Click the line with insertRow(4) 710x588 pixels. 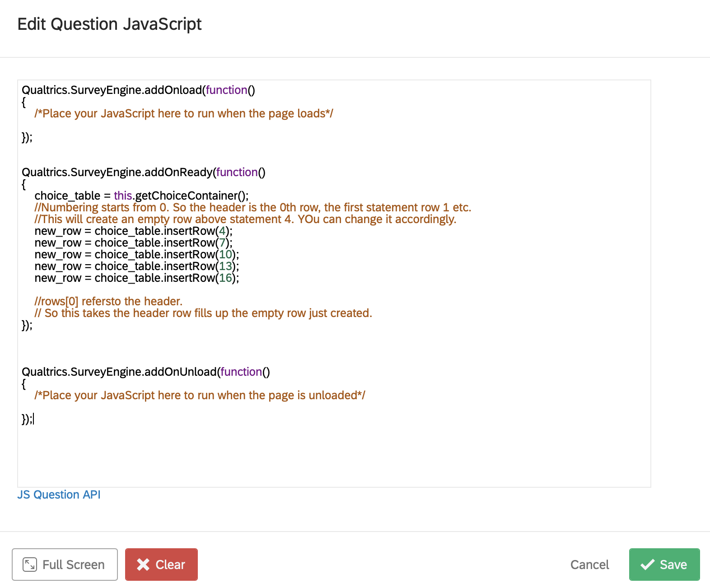click(x=134, y=231)
